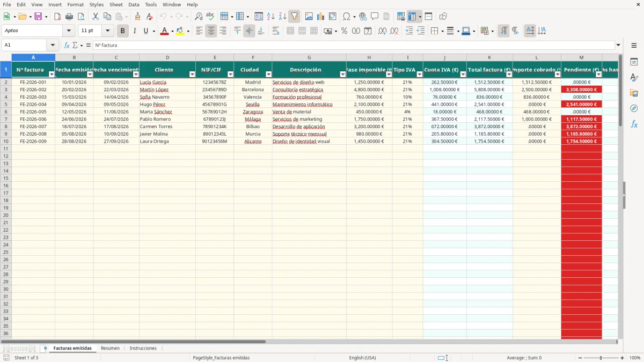Toggle Freeze Rows and Columns
The height and width of the screenshot is (362, 644).
412,17
